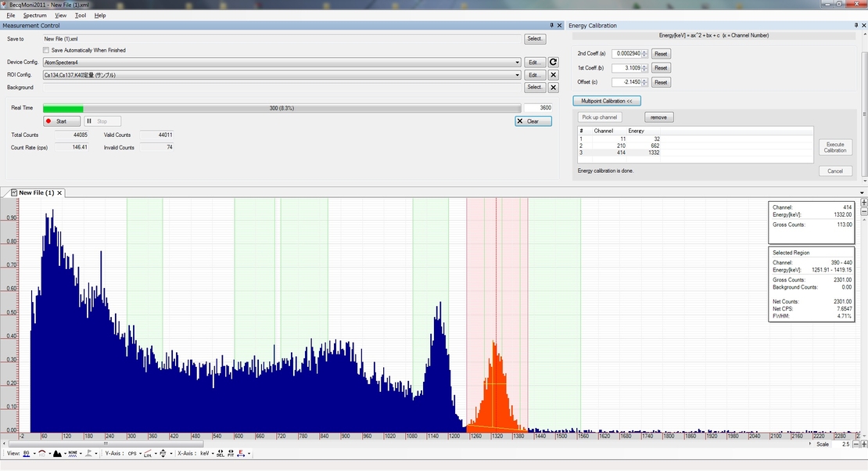Open the spectrum style dropdown arrow
Viewport: 868px width, 471px height.
click(x=65, y=453)
